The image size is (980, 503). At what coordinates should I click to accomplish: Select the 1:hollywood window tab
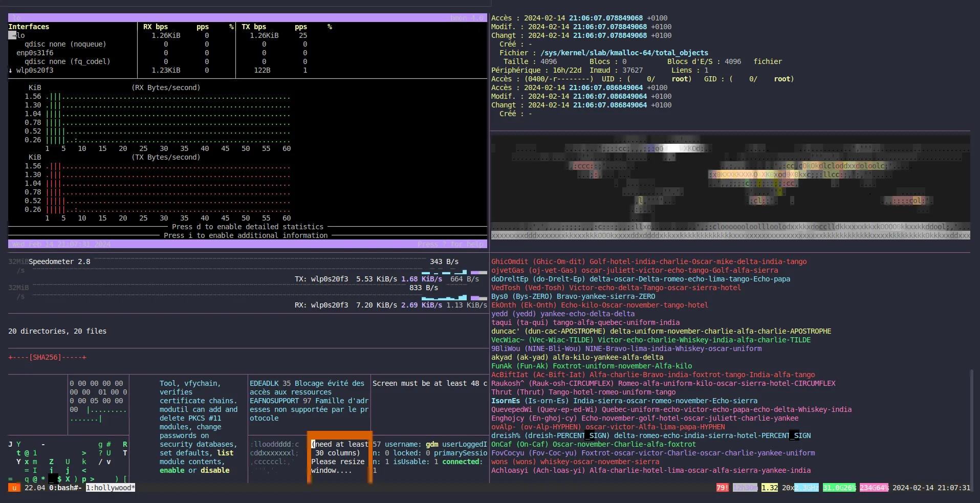[110, 488]
